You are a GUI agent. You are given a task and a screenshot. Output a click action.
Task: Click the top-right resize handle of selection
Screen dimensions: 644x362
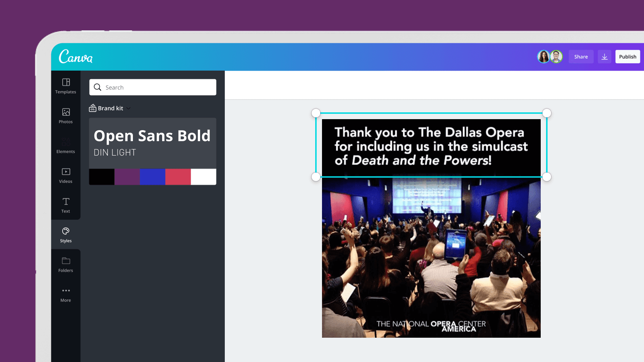point(546,113)
